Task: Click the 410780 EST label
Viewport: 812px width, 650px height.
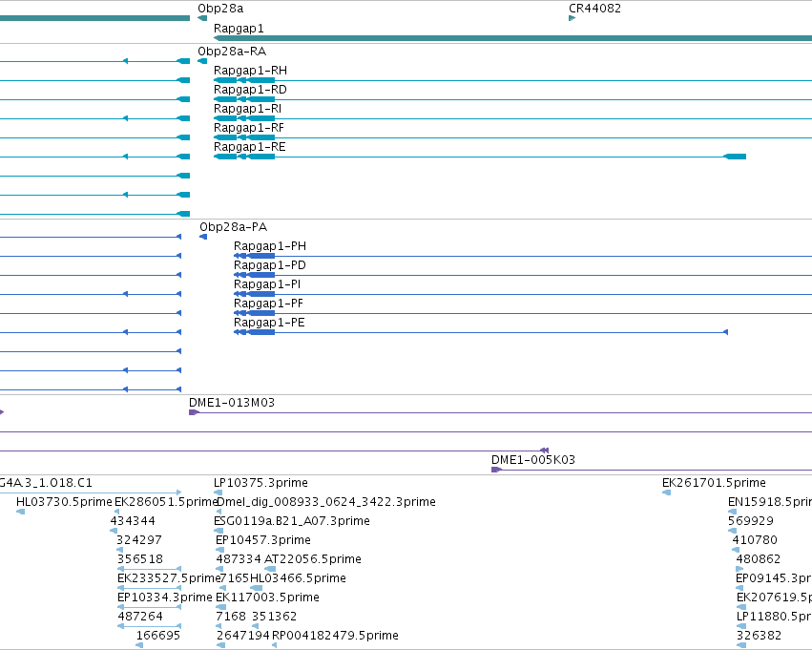Action: [755, 540]
